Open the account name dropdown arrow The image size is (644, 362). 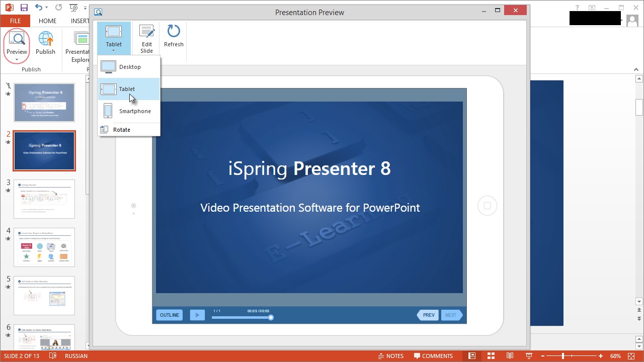pyautogui.click(x=623, y=21)
